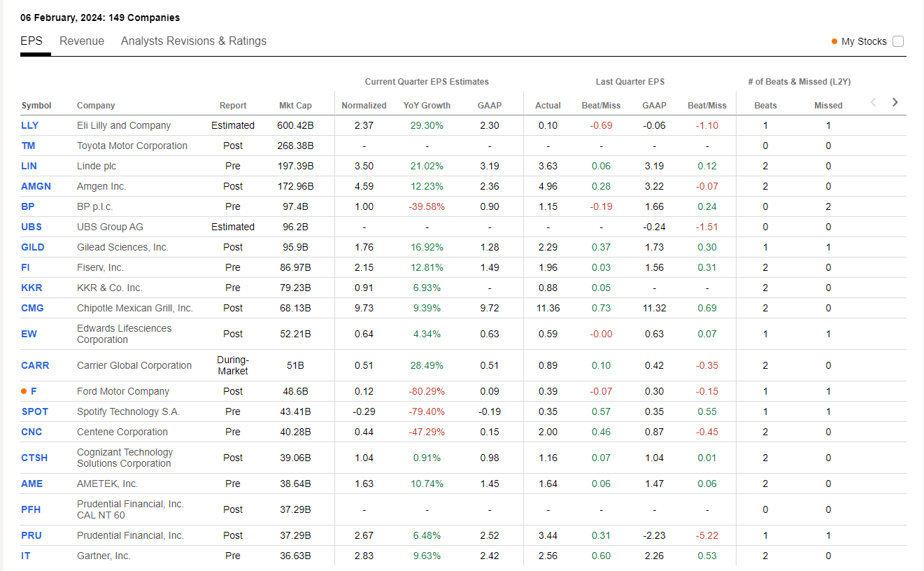The height and width of the screenshot is (571, 924).
Task: Click the Beats column header
Action: [x=765, y=106]
